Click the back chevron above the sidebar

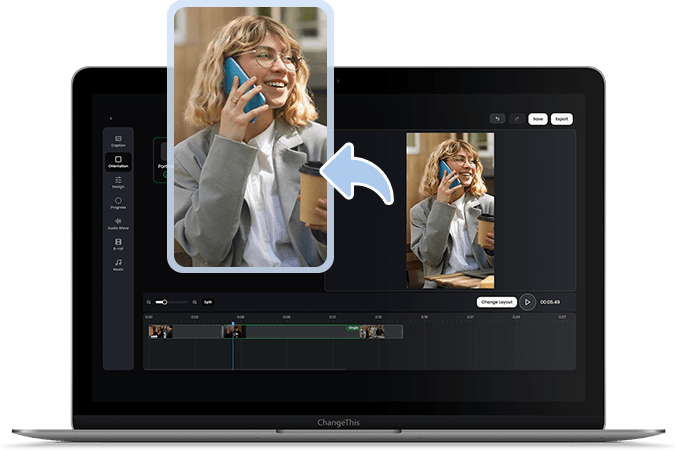pyautogui.click(x=110, y=119)
